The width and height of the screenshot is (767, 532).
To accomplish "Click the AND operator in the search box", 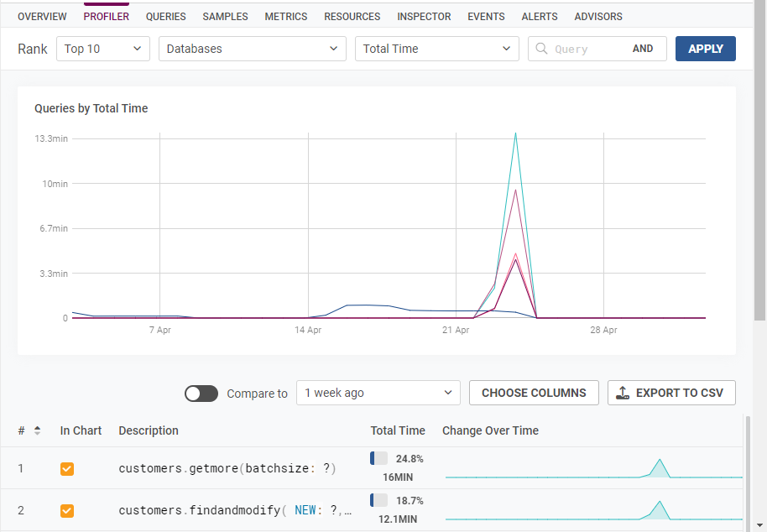I will coord(643,49).
